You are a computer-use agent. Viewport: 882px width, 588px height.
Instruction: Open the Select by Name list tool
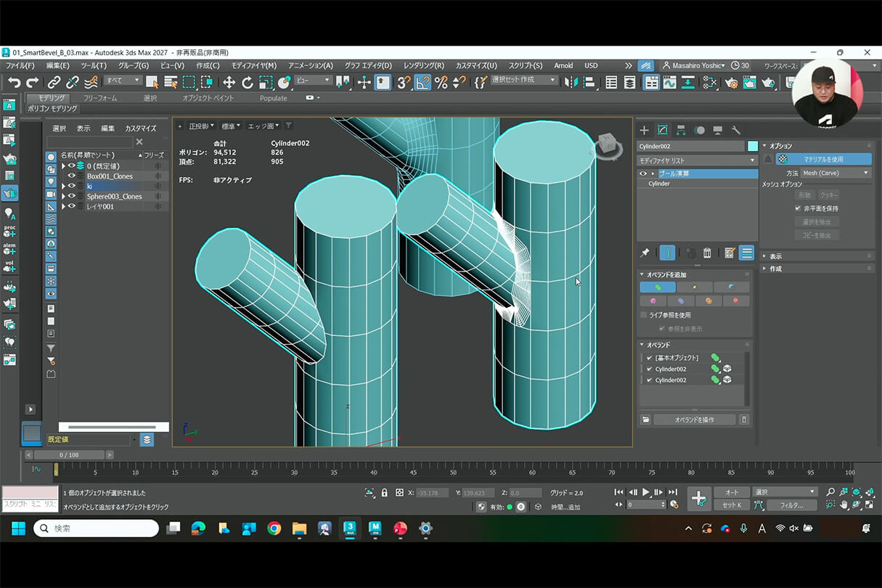point(171,82)
